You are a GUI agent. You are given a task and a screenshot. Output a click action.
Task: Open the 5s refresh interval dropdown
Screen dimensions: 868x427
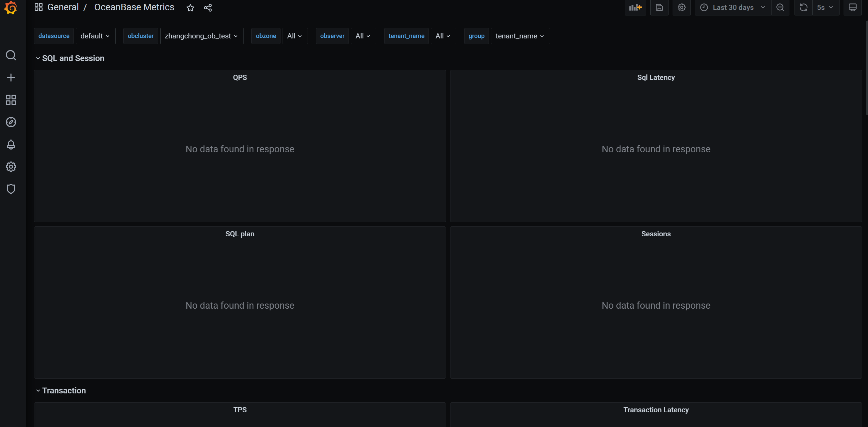pyautogui.click(x=825, y=8)
